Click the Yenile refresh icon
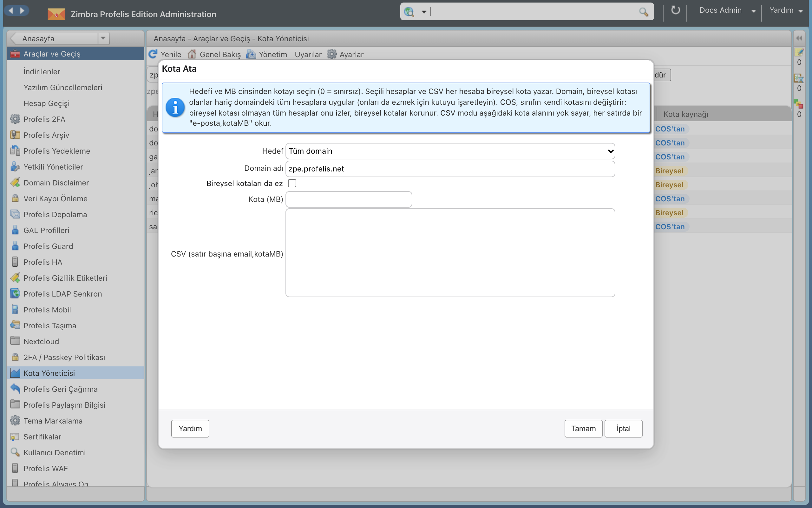 point(153,54)
